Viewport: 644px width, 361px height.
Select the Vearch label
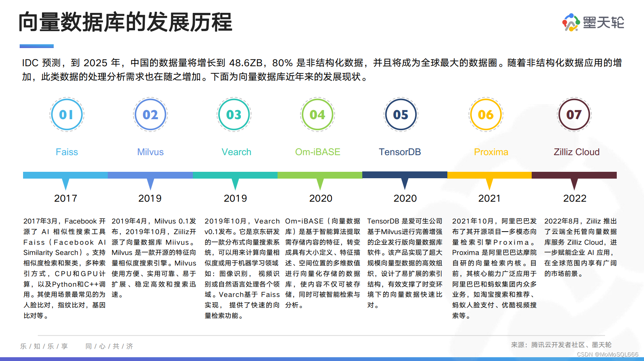[236, 152]
